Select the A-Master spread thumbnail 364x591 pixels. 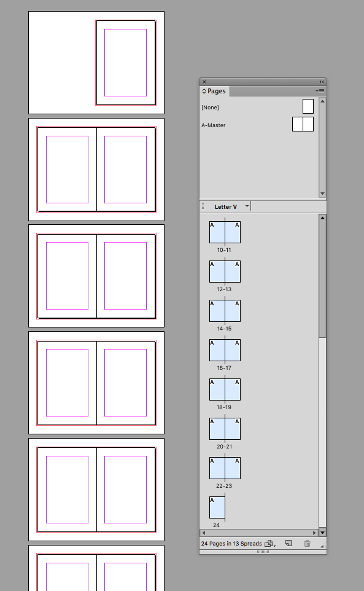(x=303, y=124)
